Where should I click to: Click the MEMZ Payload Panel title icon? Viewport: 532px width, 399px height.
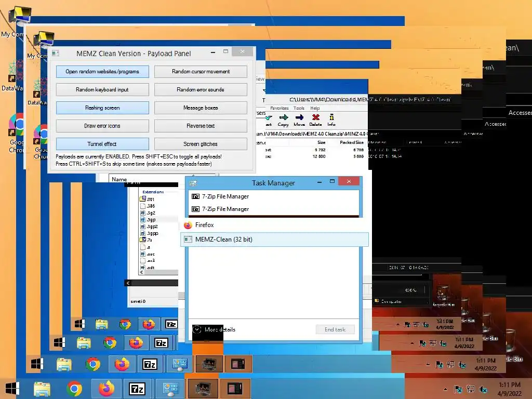55,54
